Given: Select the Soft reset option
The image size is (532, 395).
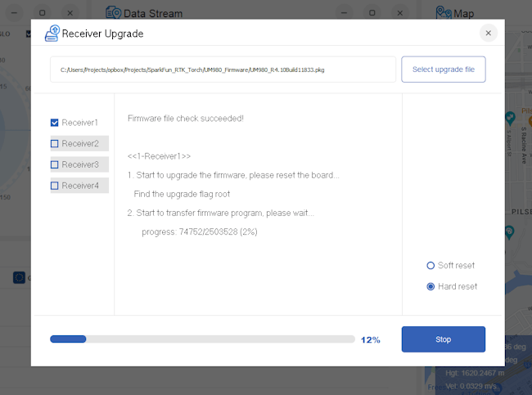Looking at the screenshot, I should [431, 266].
